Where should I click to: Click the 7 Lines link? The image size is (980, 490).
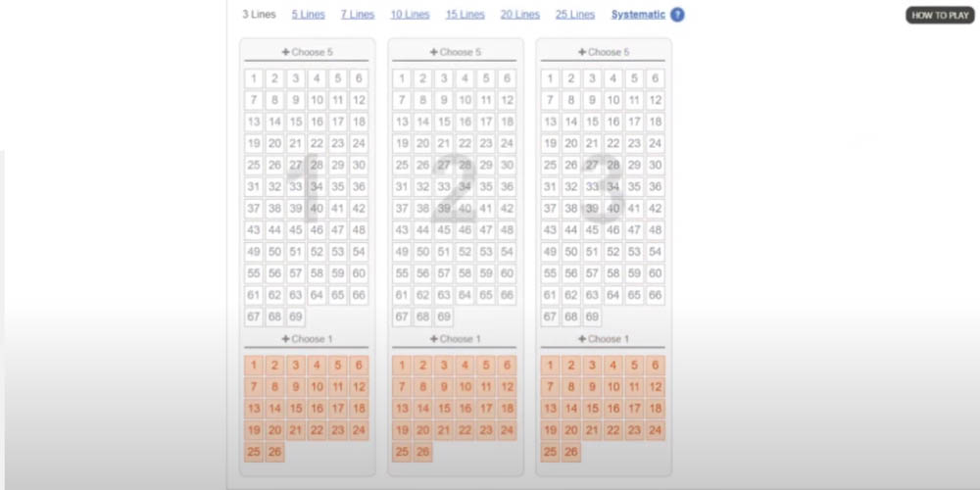pos(358,15)
